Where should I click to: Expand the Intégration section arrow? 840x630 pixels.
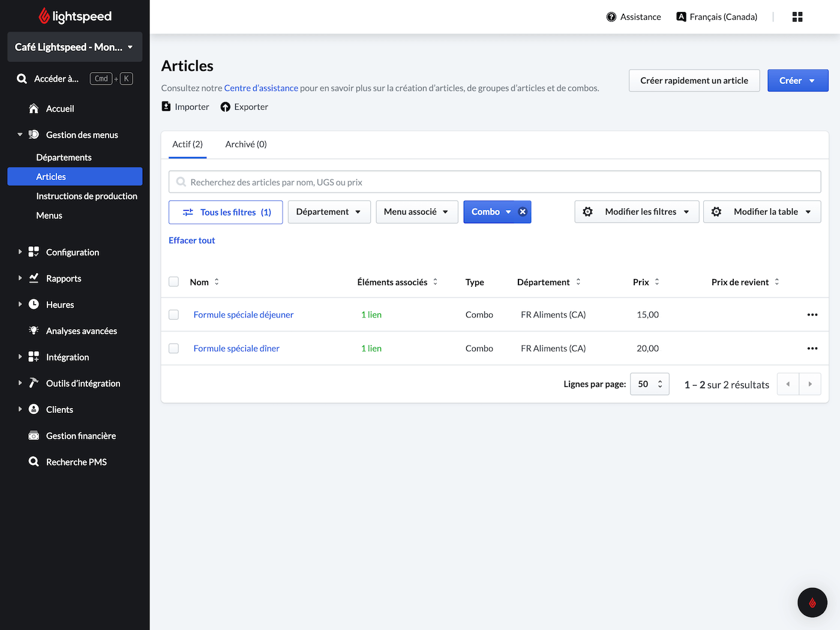(20, 356)
